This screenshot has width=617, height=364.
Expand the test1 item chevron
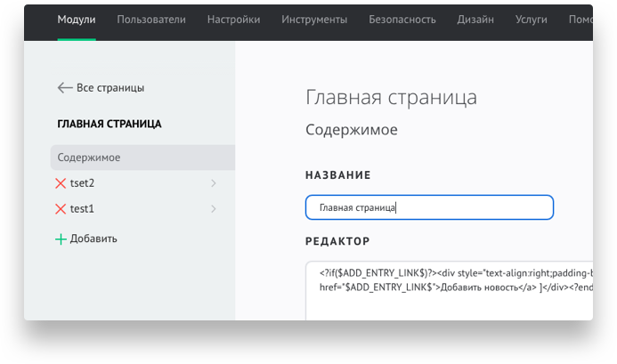(214, 209)
